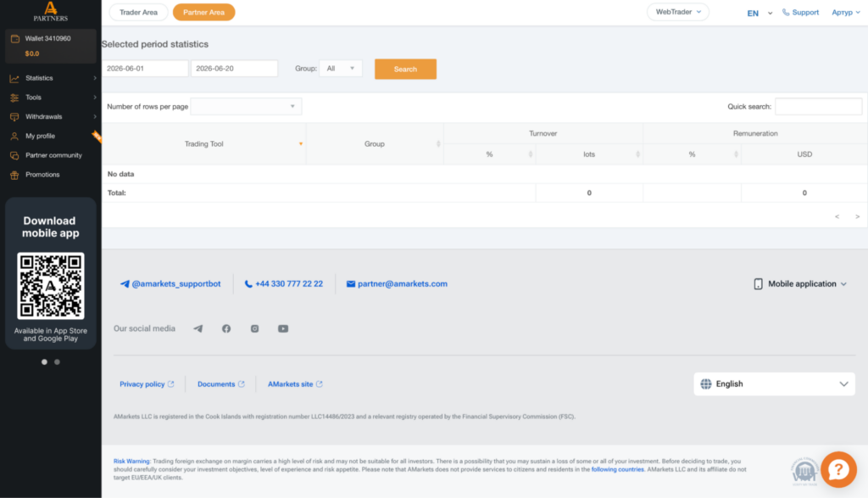The height and width of the screenshot is (498, 868).
Task: Click the Wallet 3410960 icon
Action: [x=15, y=39]
